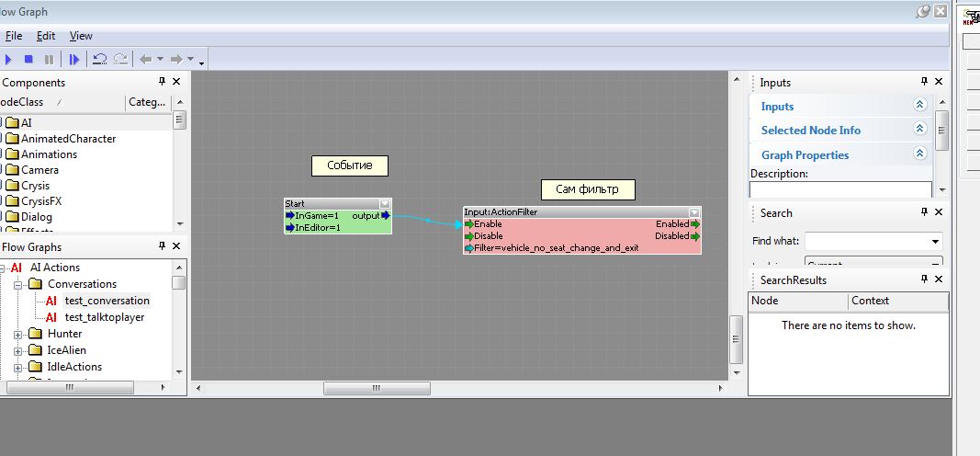Click the Undo arrow icon
This screenshot has height=456, width=980.
point(100,60)
